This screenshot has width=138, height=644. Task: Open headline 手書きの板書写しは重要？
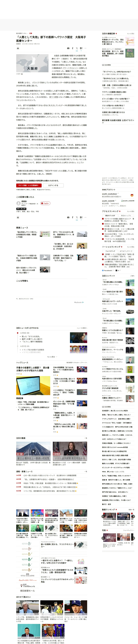[x=33, y=369]
